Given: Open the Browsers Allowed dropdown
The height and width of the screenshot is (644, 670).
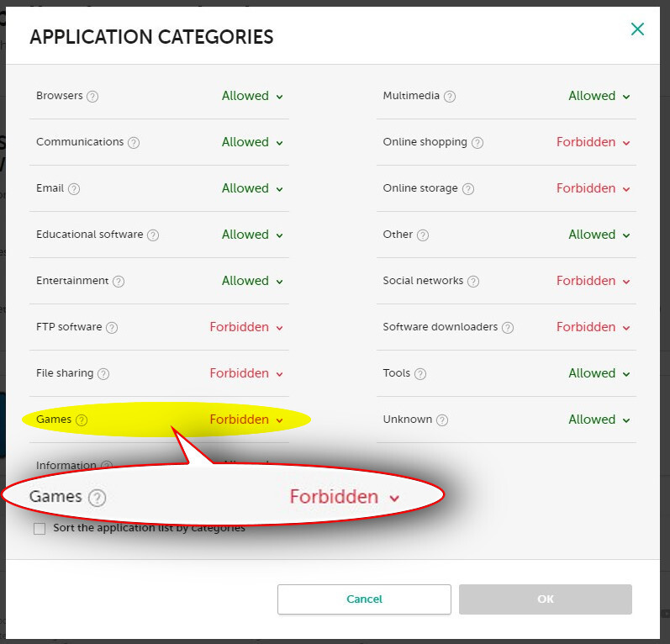Looking at the screenshot, I should 252,96.
